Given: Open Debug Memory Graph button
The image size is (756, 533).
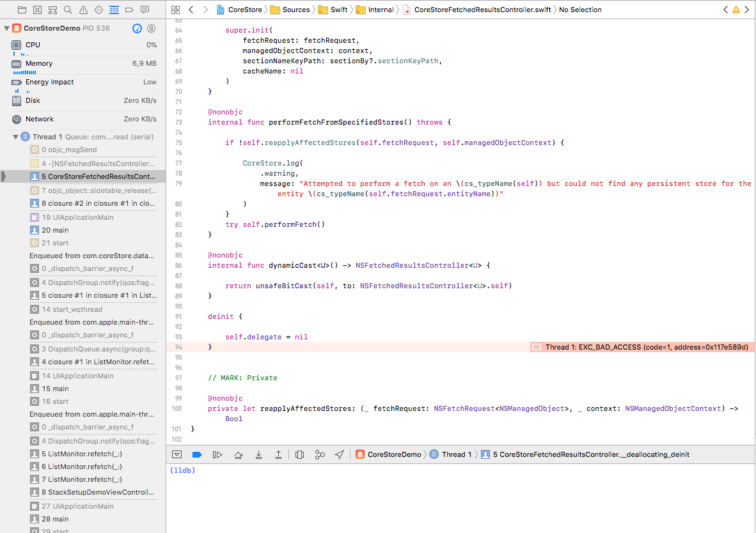Looking at the screenshot, I should point(320,454).
